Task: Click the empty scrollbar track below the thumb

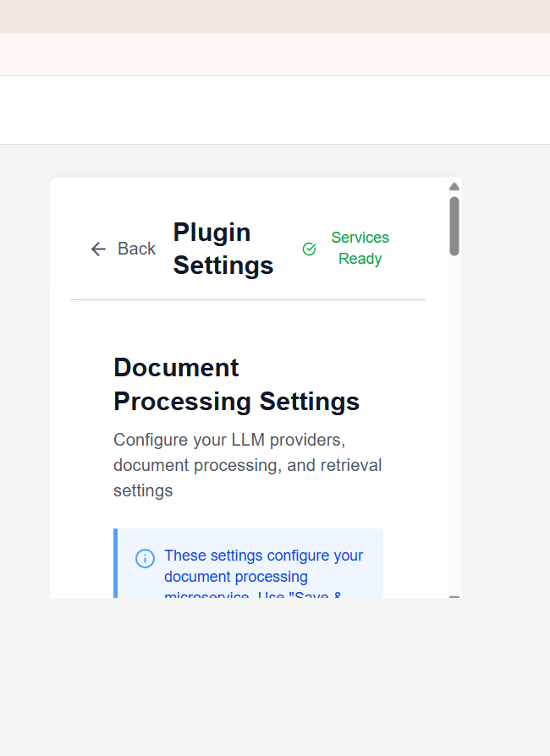Action: (x=454, y=423)
